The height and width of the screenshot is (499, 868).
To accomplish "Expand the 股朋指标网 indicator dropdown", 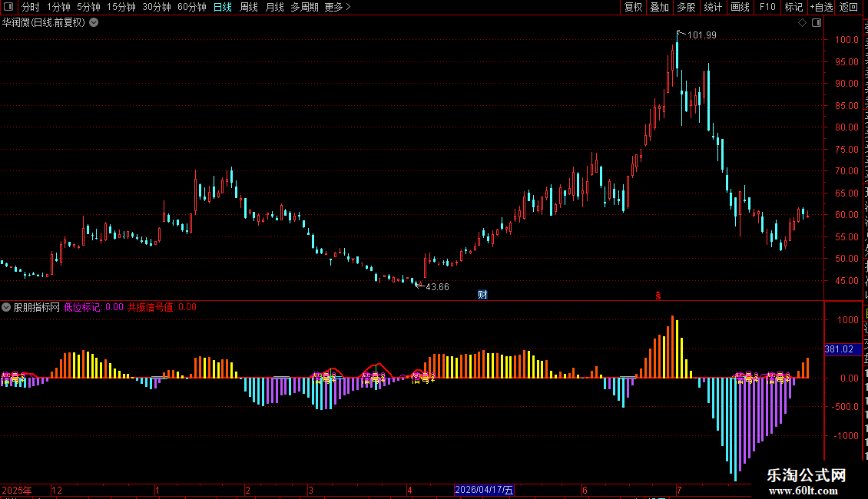I will point(6,307).
